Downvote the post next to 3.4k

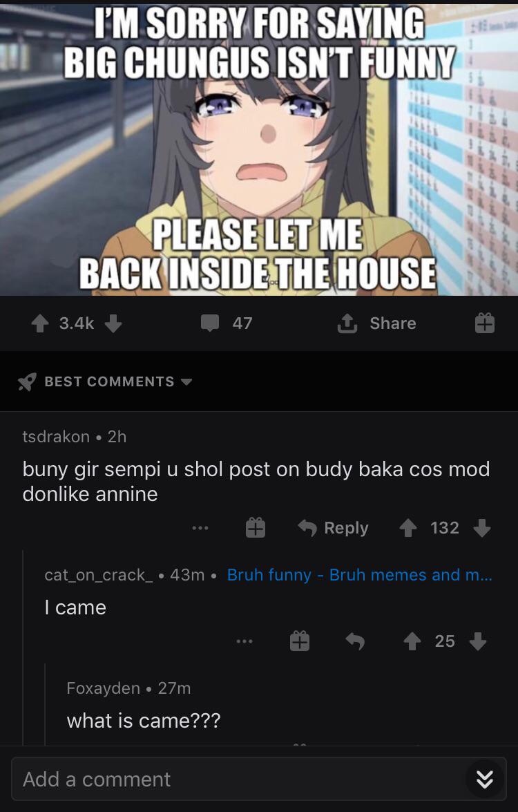(x=113, y=323)
